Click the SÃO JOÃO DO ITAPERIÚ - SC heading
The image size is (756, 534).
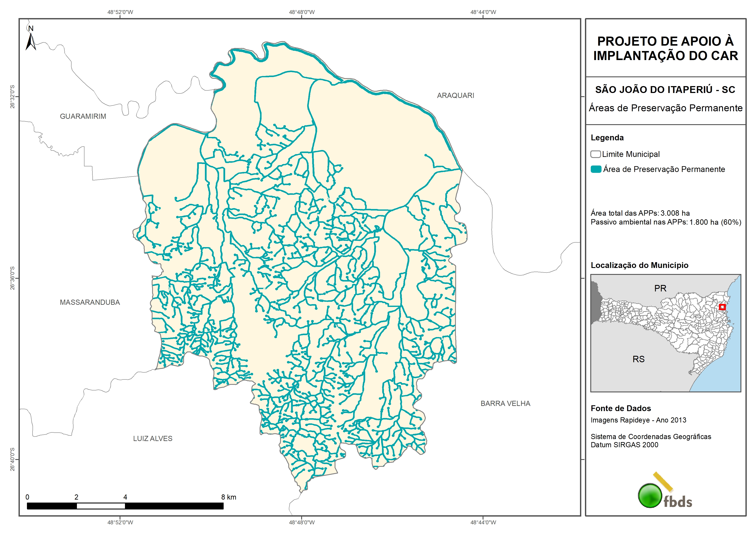coord(665,90)
